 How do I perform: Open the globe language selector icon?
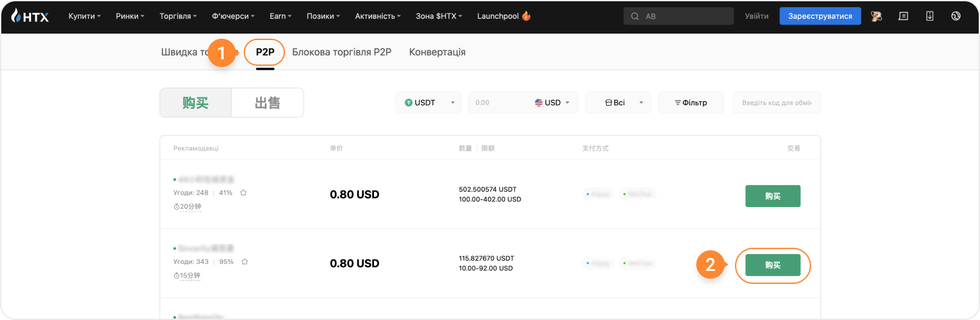(x=955, y=16)
